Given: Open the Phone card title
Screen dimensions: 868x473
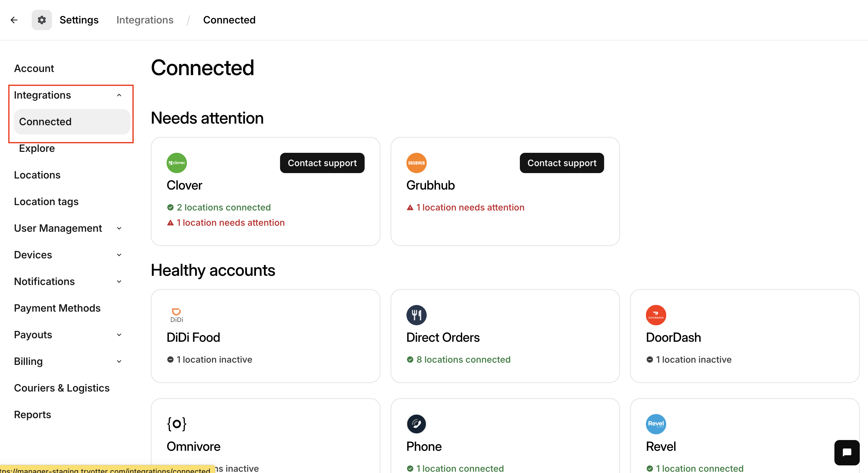Looking at the screenshot, I should click(424, 446).
